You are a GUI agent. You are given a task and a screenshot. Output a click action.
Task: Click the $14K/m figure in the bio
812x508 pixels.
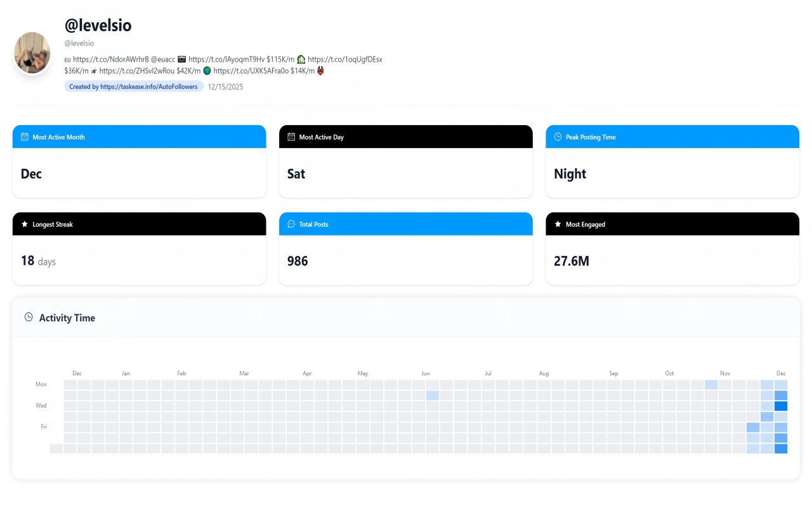point(303,71)
